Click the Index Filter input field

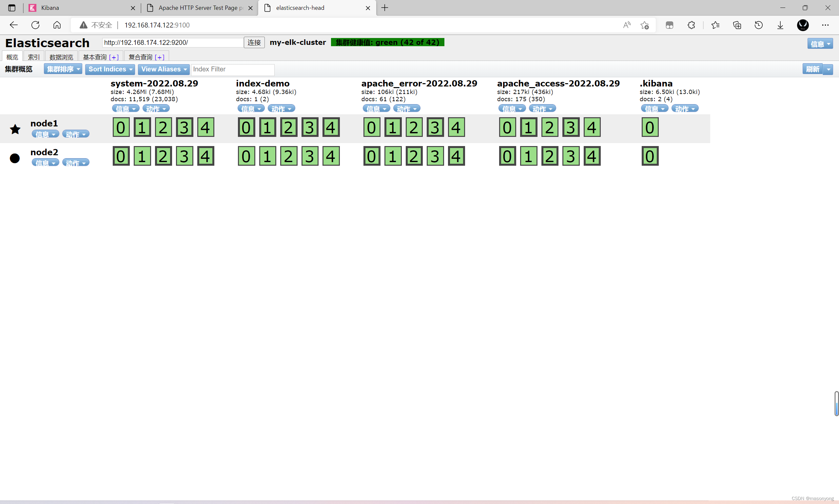point(233,69)
